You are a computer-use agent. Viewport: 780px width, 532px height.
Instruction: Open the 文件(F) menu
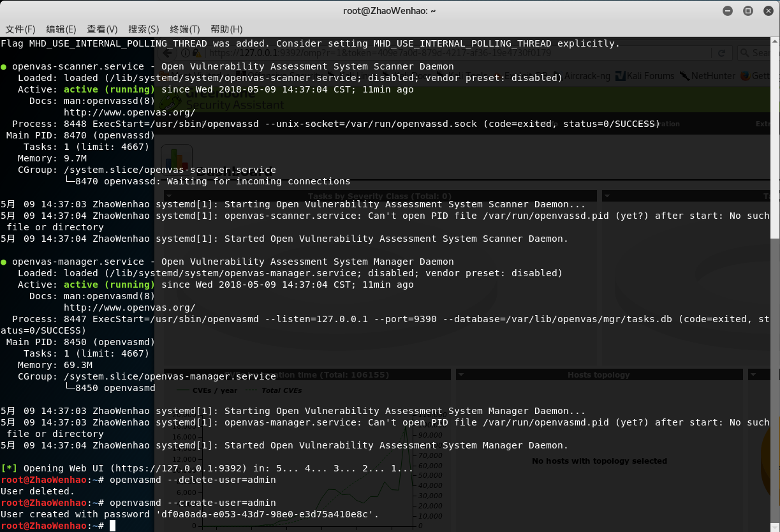pos(20,29)
